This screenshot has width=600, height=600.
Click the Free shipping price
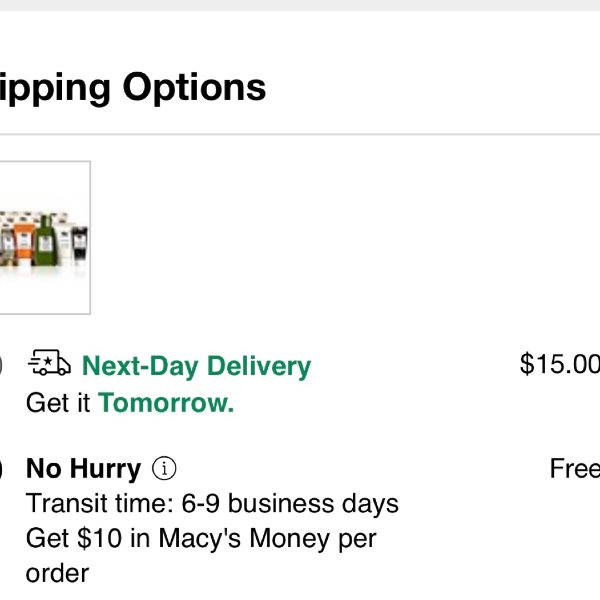(574, 468)
